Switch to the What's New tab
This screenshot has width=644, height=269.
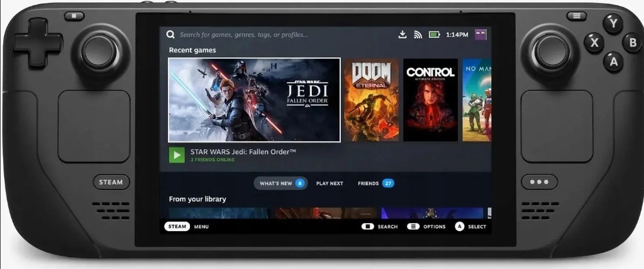click(x=280, y=183)
